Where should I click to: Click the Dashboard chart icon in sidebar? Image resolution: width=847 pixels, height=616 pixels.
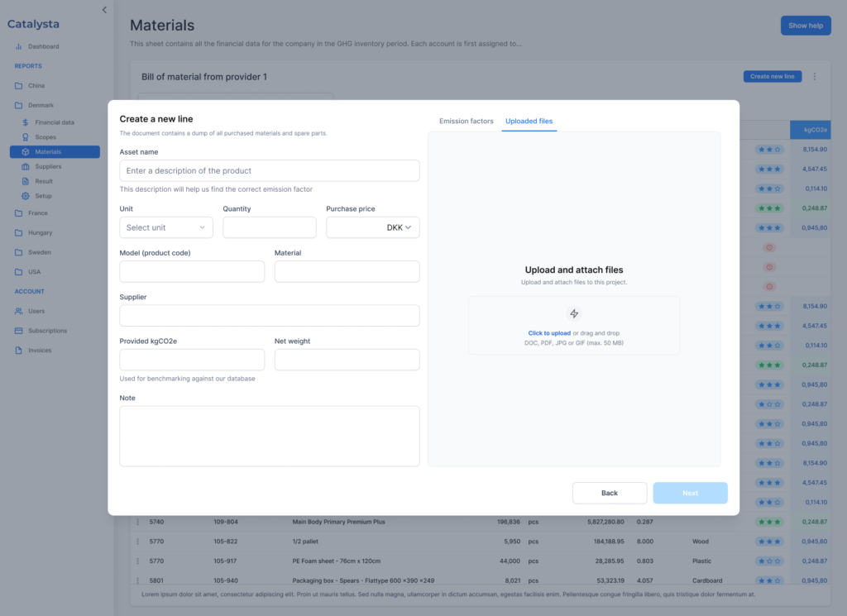tap(19, 46)
